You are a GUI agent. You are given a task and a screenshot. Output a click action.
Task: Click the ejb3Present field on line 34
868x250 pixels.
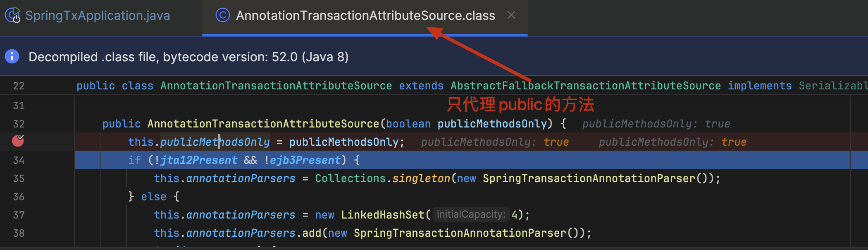pyautogui.click(x=305, y=160)
